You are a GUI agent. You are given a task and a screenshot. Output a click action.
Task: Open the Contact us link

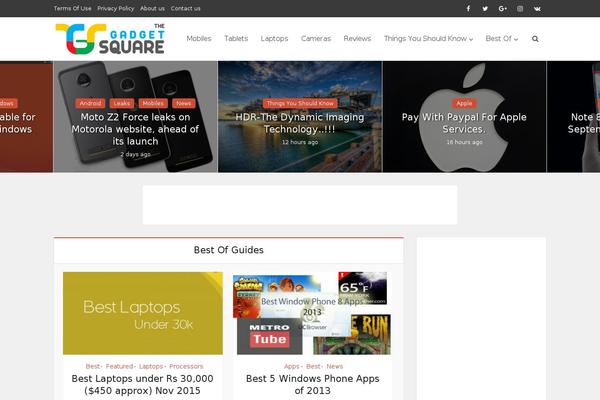(186, 8)
